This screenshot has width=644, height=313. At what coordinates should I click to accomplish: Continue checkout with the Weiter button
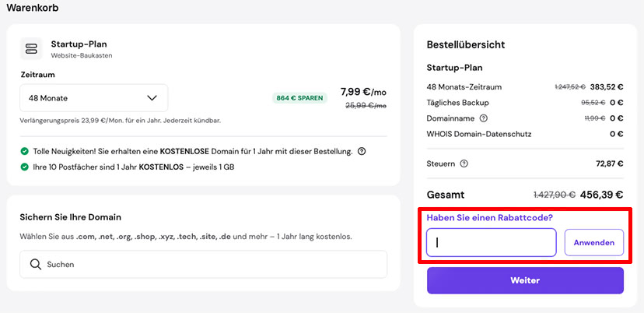525,280
